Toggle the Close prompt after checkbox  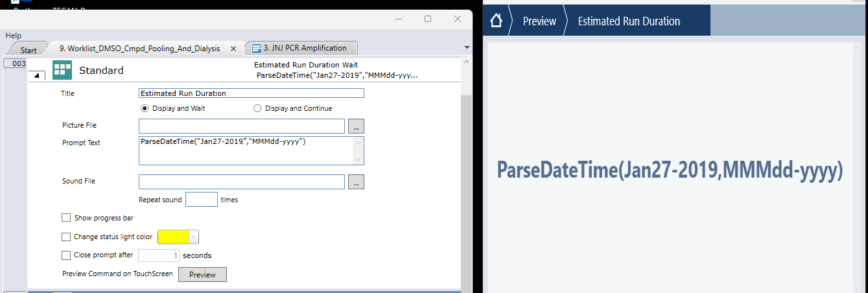tap(66, 255)
